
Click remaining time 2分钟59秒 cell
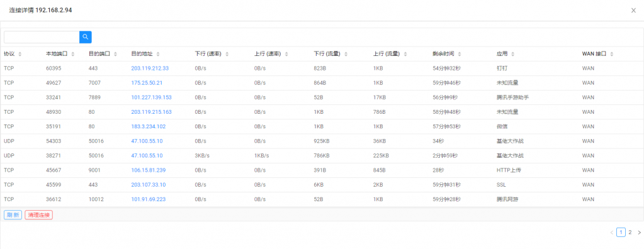pos(445,156)
